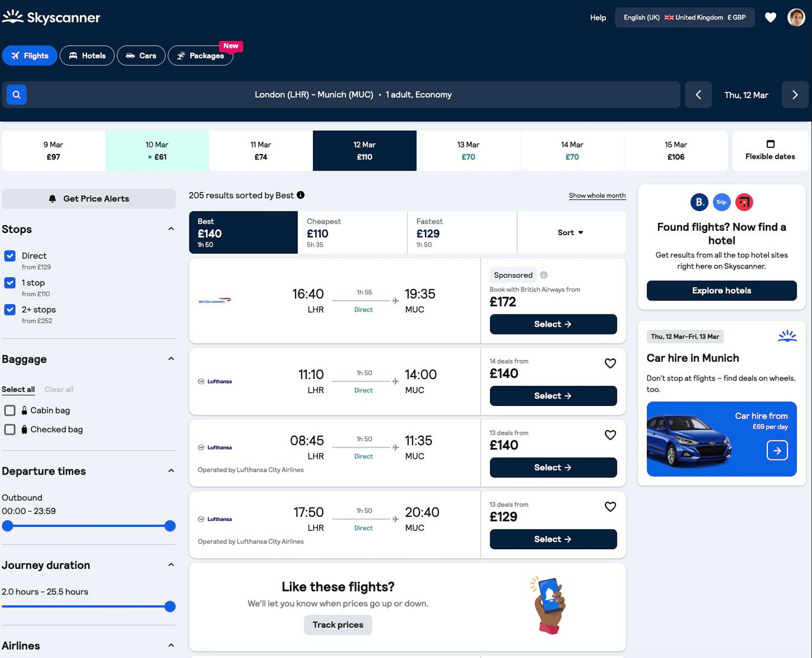Switch to the Hotels tab

[x=87, y=55]
